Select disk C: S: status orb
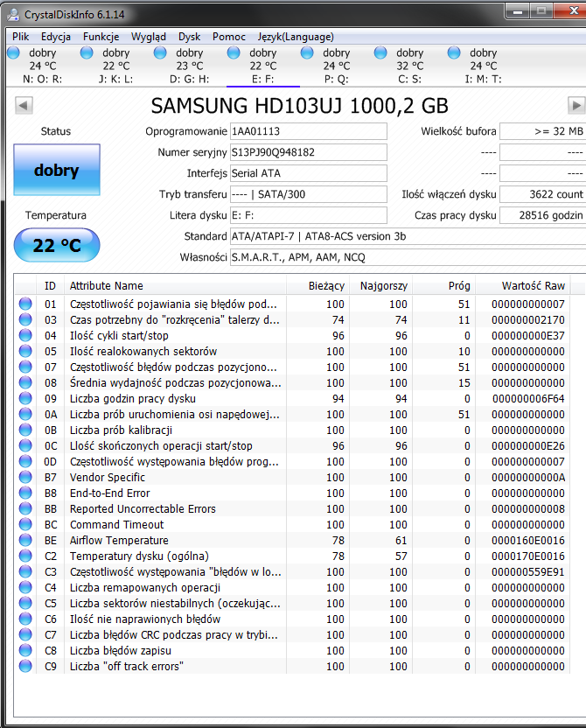 380,52
